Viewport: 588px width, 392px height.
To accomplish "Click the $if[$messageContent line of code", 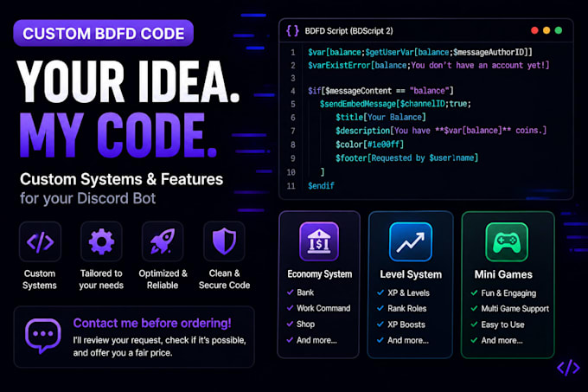I will click(380, 91).
